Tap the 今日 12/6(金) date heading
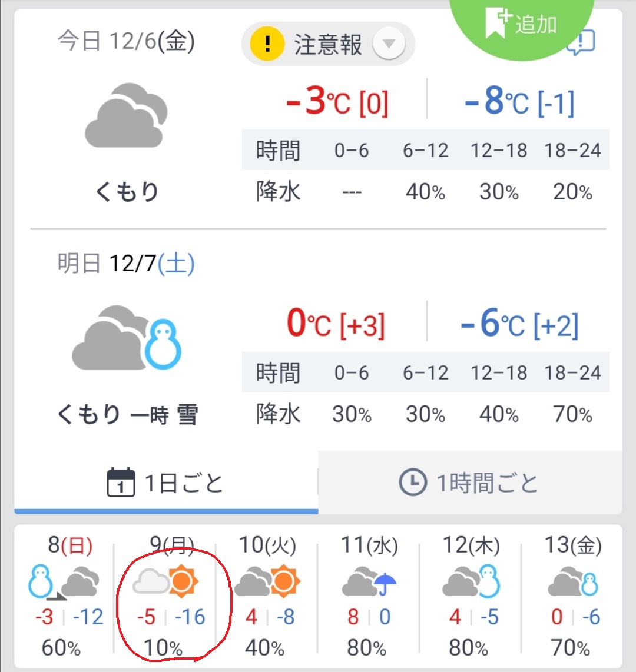636x672 pixels. (126, 42)
